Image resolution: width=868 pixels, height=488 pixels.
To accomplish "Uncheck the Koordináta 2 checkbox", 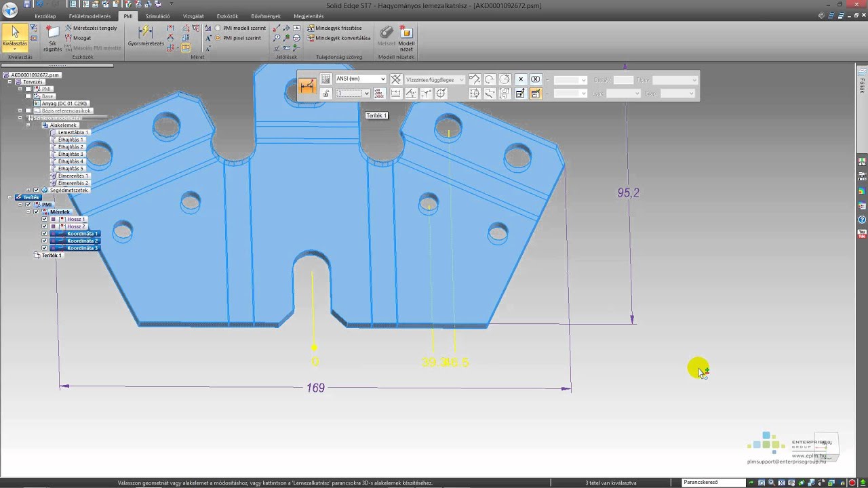I will coord(45,241).
